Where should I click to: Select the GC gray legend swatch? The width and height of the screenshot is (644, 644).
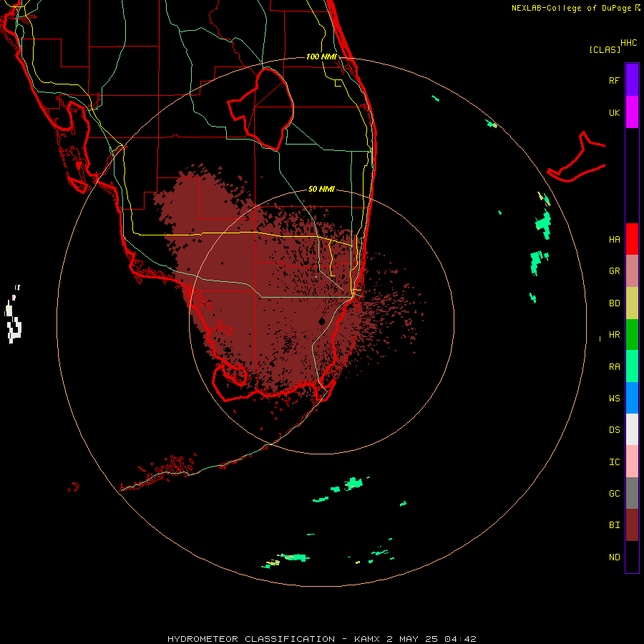click(632, 493)
